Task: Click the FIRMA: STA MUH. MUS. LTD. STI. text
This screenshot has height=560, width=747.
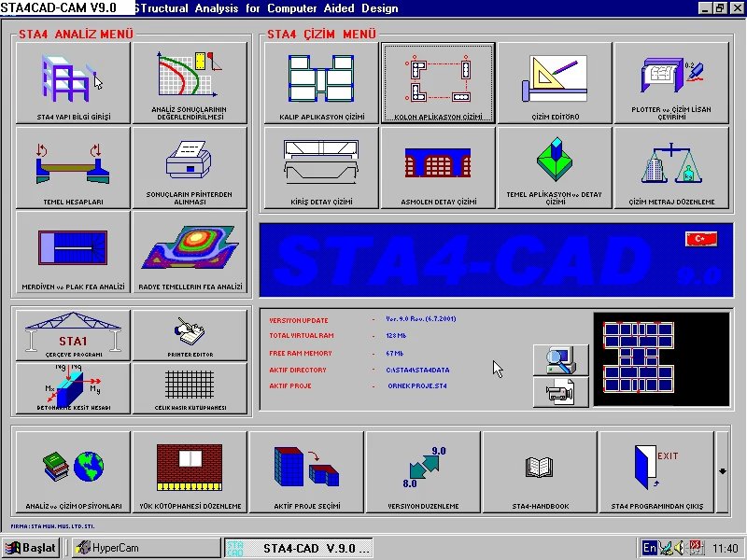Action: (52, 526)
